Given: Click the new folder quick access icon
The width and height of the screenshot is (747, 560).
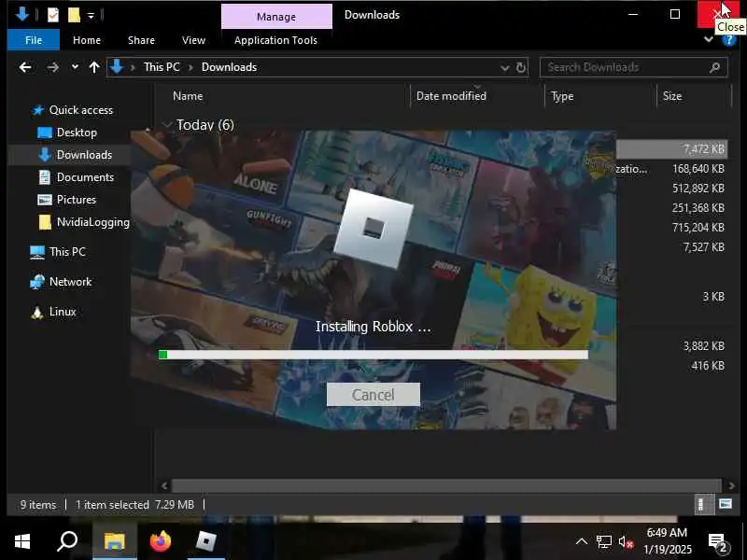Looking at the screenshot, I should pos(74,15).
